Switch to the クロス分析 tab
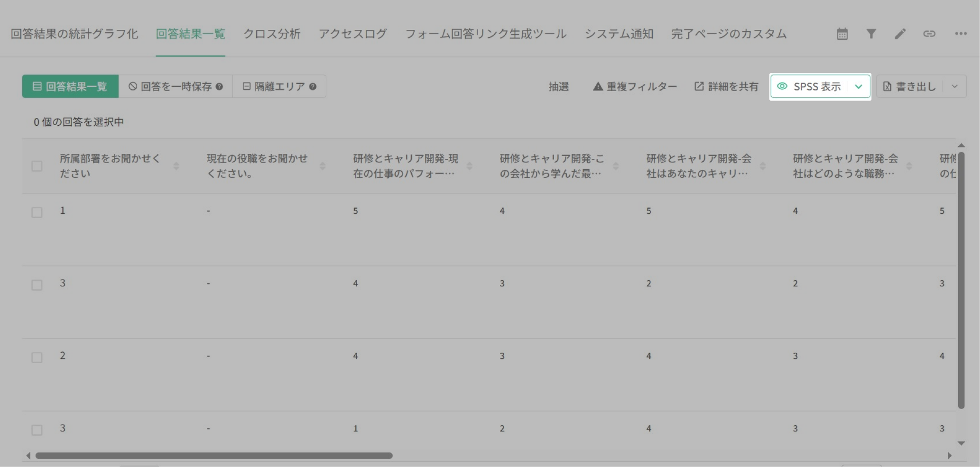Screen dimensions: 980x467 [272, 34]
